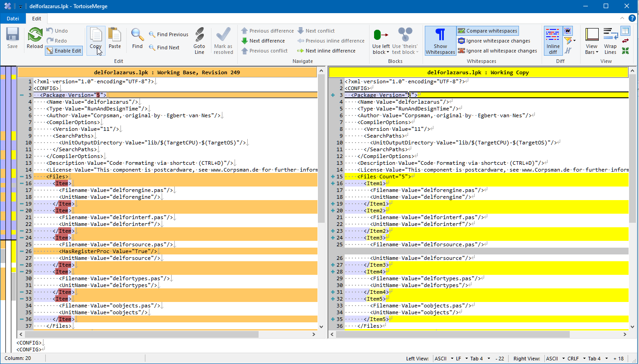The width and height of the screenshot is (639, 364).
Task: Toggle Enable Edit mode
Action: pyautogui.click(x=64, y=51)
